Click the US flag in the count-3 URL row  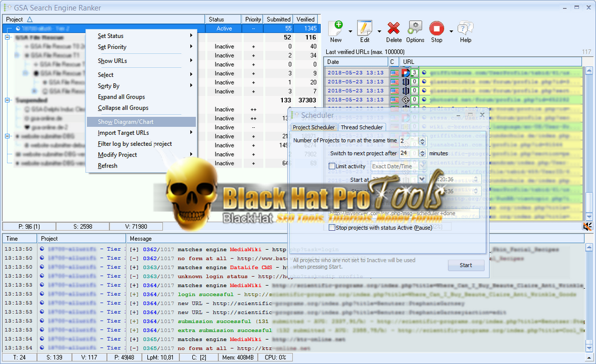[x=394, y=73]
